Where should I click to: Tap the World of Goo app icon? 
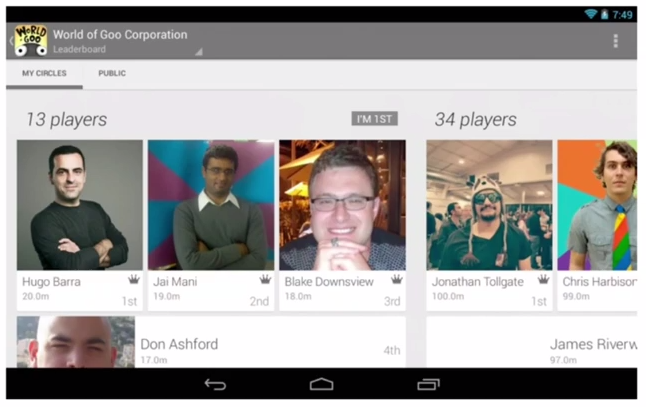point(31,40)
